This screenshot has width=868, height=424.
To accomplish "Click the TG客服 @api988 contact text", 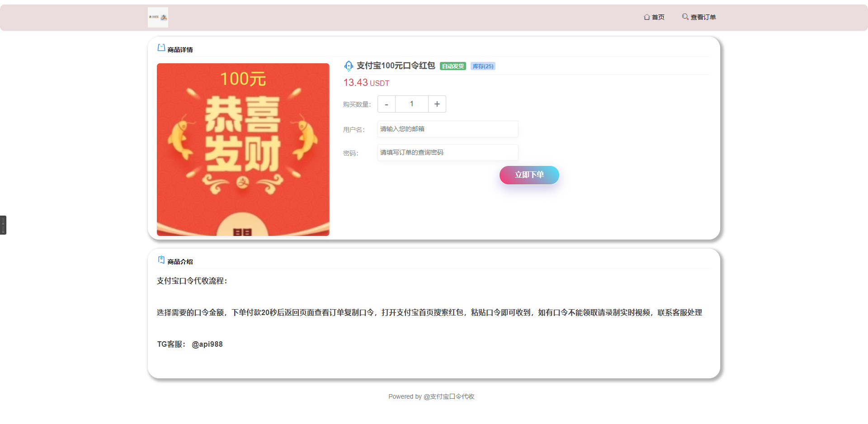I will coord(190,344).
